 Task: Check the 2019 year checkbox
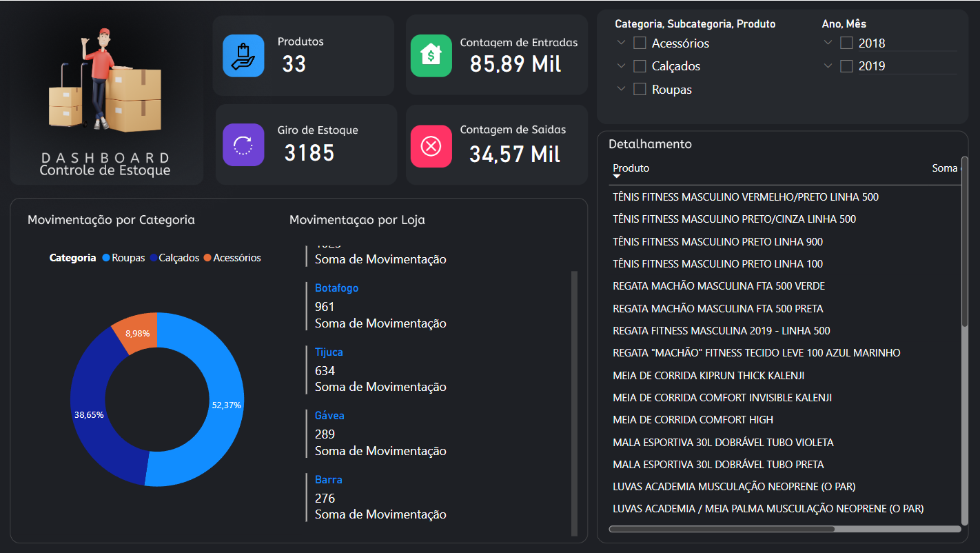[846, 66]
